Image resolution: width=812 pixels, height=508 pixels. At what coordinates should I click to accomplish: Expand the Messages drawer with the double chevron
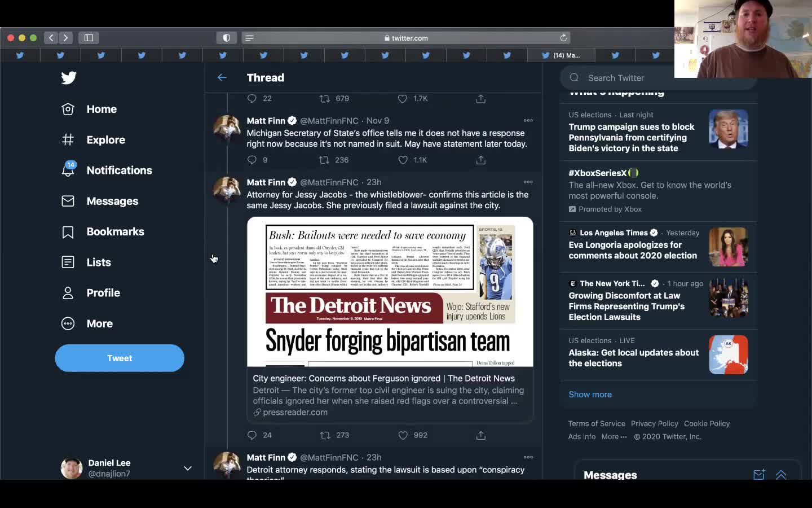click(x=781, y=475)
